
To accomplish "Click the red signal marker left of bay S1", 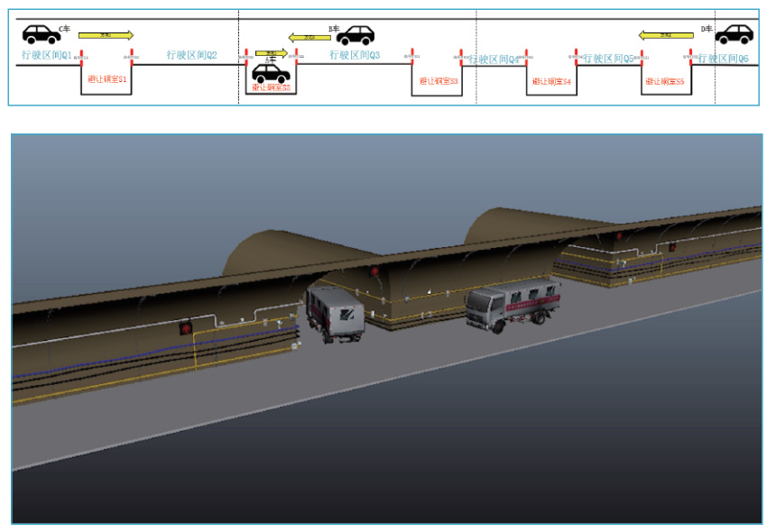I will [81, 59].
